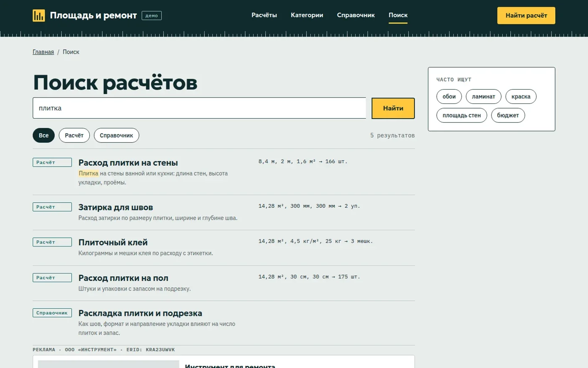Open the Категории menu item
Image resolution: width=588 pixels, height=368 pixels.
(307, 15)
